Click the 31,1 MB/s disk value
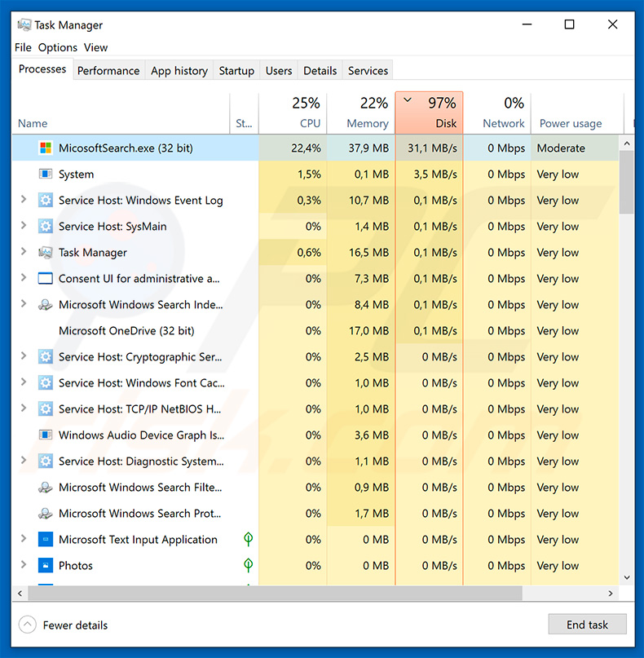644x658 pixels. point(432,148)
